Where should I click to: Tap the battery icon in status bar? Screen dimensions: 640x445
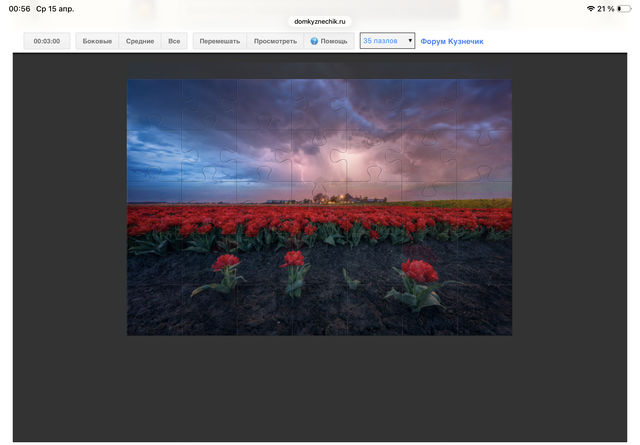(624, 8)
